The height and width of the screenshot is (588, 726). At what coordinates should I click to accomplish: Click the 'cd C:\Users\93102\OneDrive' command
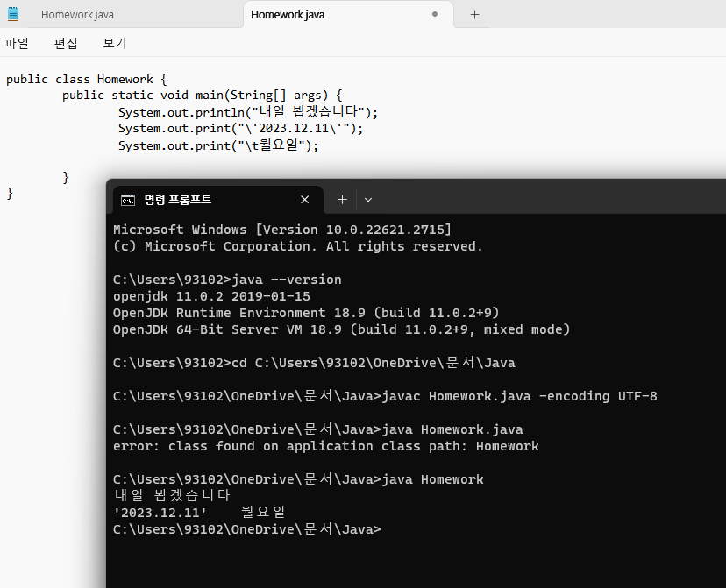314,363
